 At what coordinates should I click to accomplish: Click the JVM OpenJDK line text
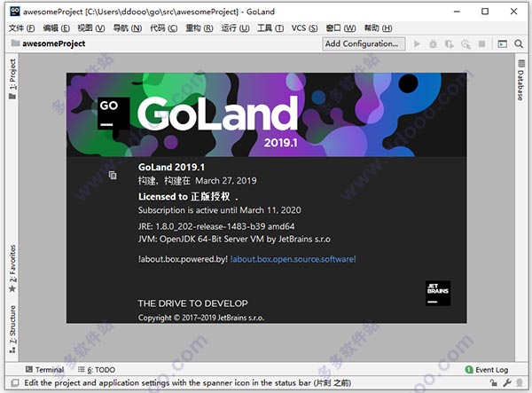point(234,239)
